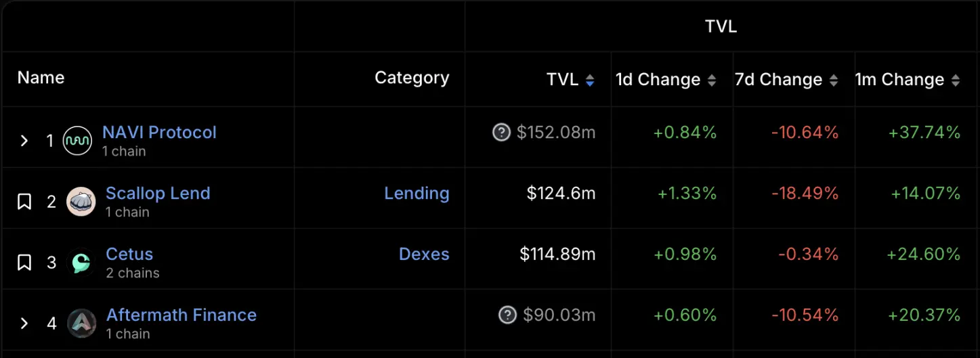Open the Scallop Lend link
Image resolution: width=980 pixels, height=358 pixels.
pyautogui.click(x=158, y=193)
